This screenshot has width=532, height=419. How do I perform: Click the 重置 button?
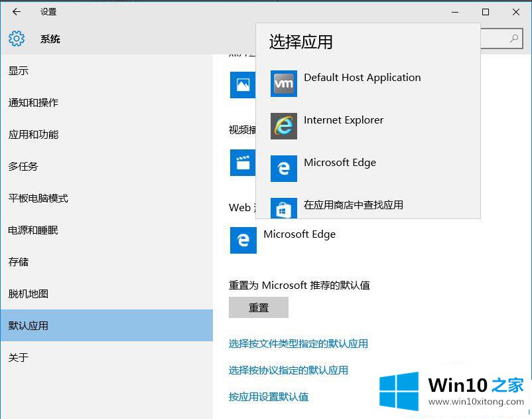tap(259, 307)
